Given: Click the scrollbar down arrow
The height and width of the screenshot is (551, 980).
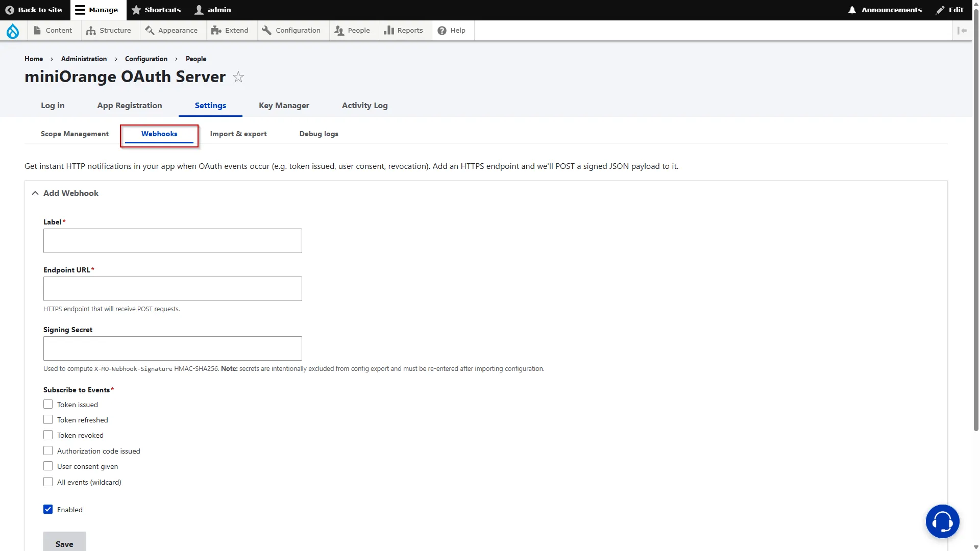Looking at the screenshot, I should pos(976,547).
